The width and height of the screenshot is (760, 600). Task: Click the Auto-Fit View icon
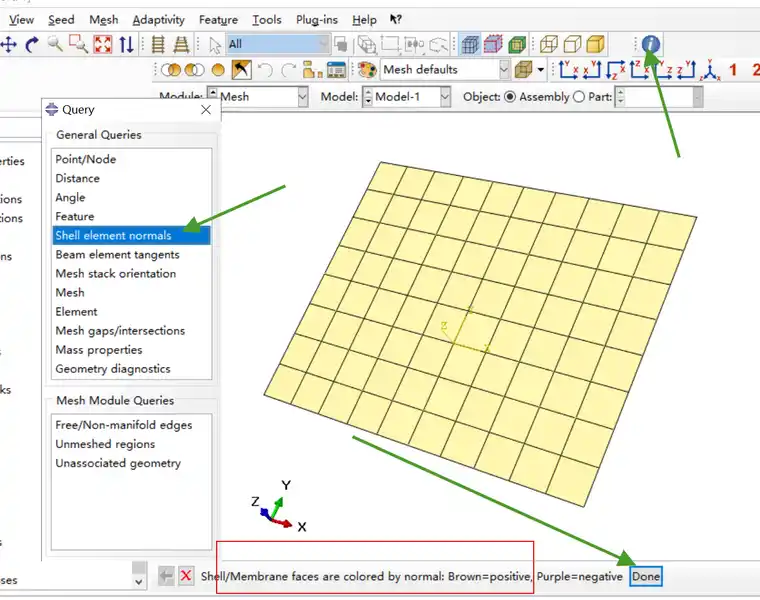[103, 45]
